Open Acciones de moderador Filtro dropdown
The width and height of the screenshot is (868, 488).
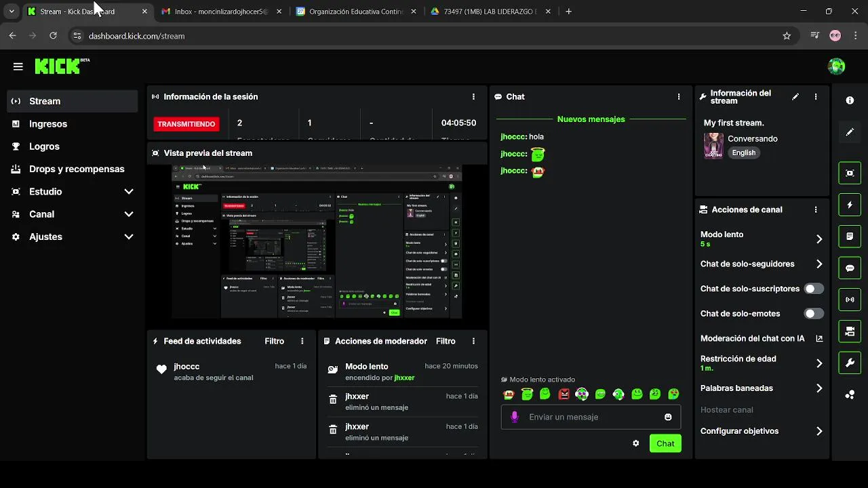coord(446,342)
